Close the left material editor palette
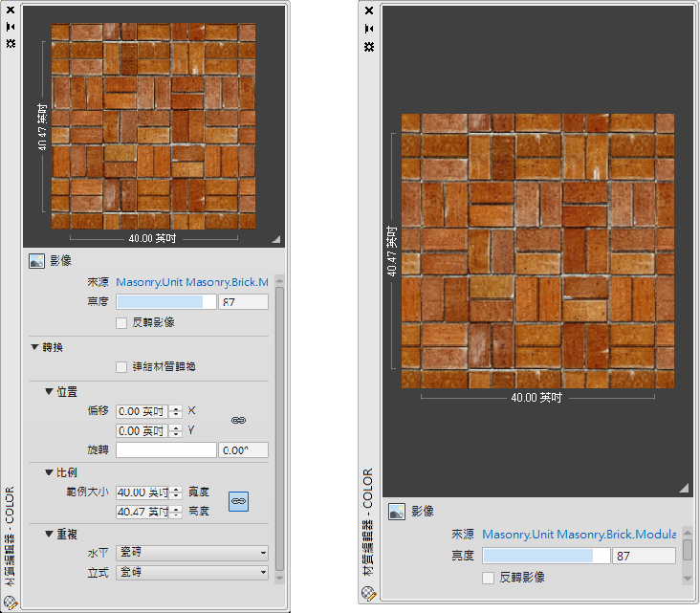Image resolution: width=700 pixels, height=613 pixels. pyautogui.click(x=11, y=10)
